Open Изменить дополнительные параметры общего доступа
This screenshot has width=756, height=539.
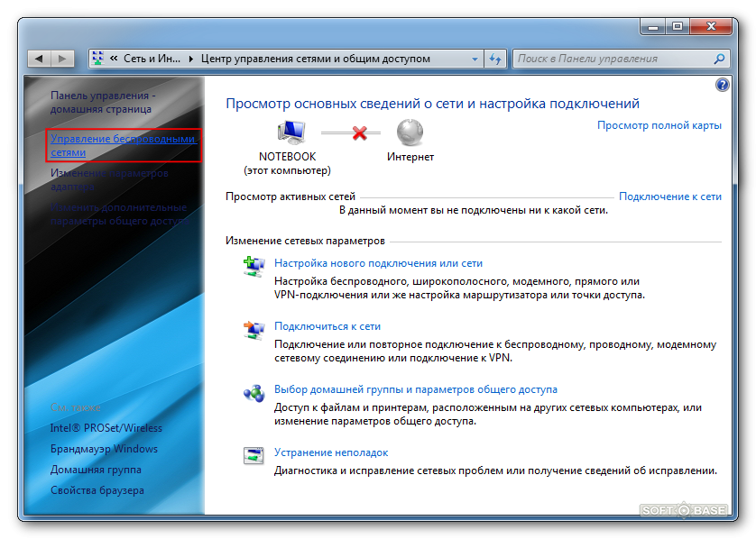120,215
